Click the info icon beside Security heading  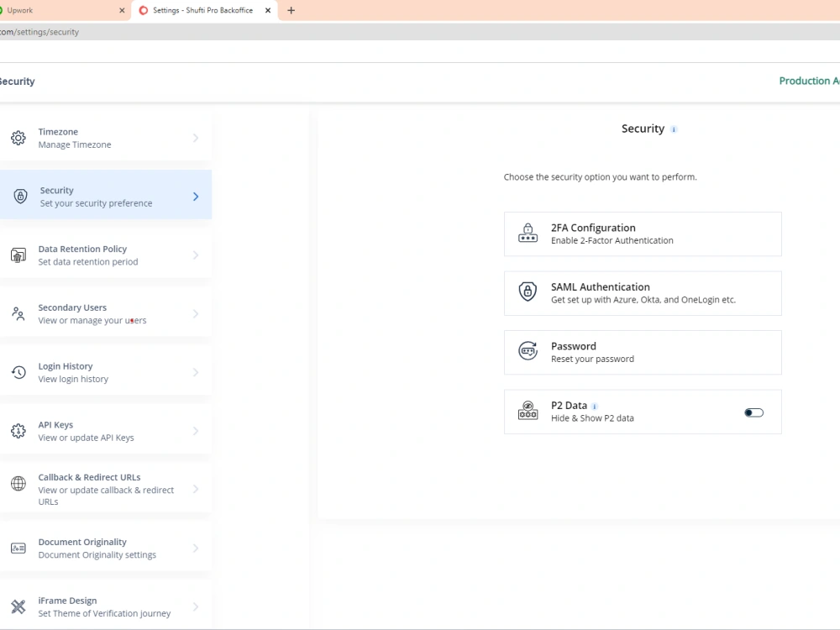674,129
